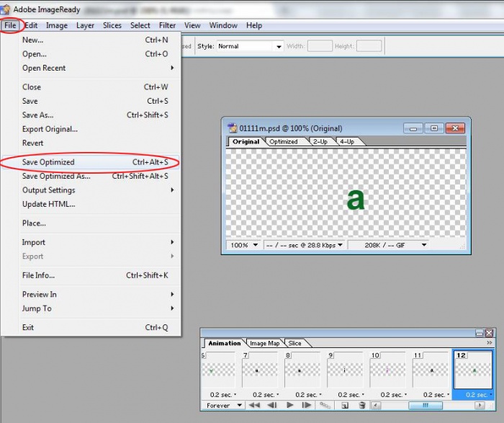Duplicate current frame with new frame icon
504x423 pixels.
(345, 406)
